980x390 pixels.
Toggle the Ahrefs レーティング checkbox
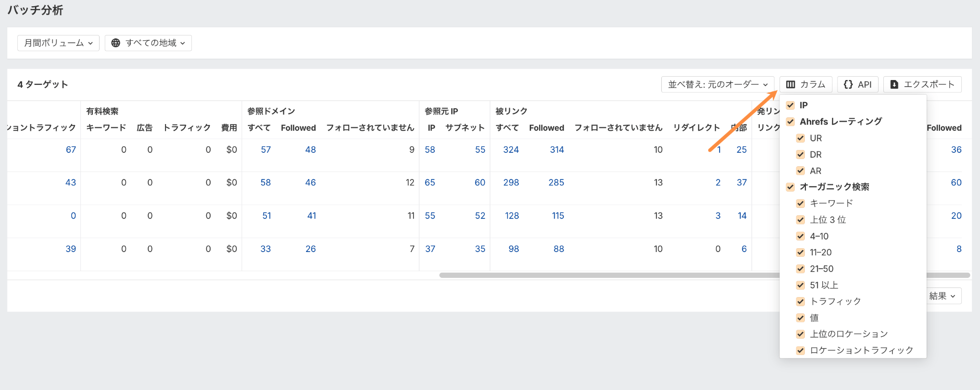coord(791,122)
